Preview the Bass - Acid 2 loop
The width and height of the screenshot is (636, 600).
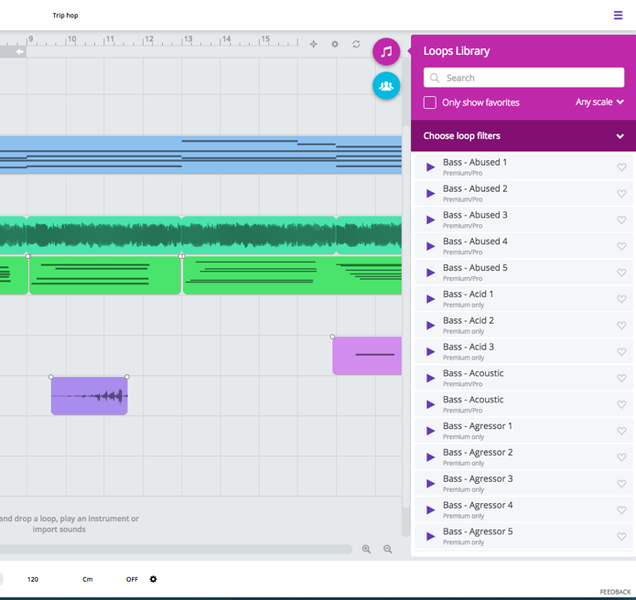(430, 325)
